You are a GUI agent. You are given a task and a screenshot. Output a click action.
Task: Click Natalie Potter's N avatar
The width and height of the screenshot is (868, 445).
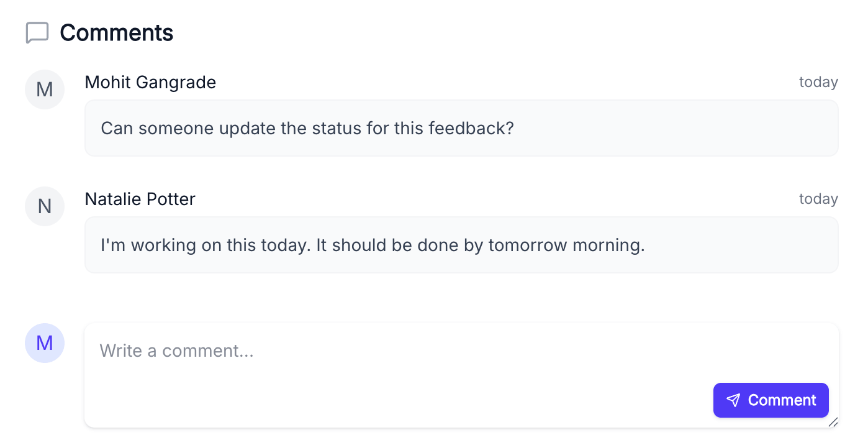[x=45, y=206]
